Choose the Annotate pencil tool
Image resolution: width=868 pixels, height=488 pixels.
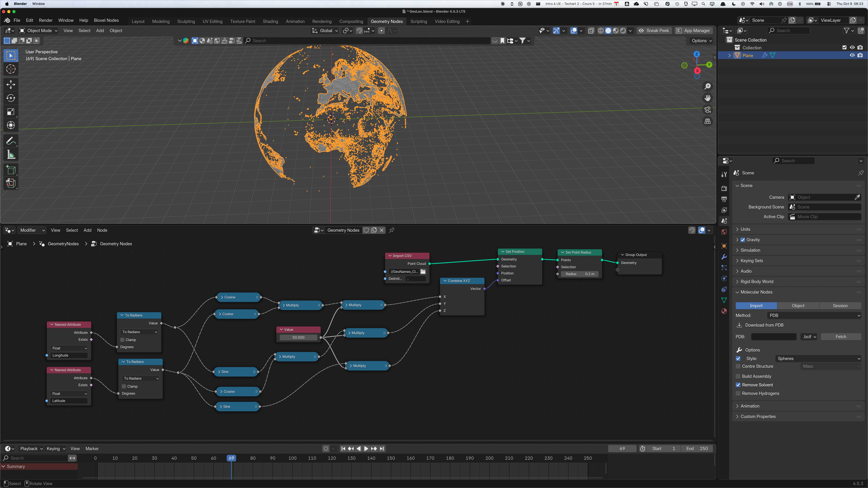[11, 140]
